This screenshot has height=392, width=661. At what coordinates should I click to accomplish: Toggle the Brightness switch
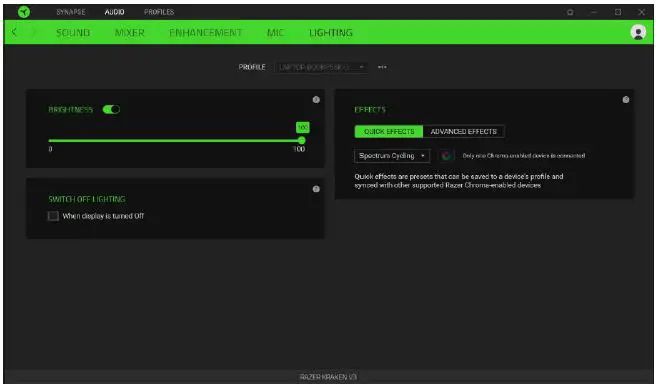[111, 110]
